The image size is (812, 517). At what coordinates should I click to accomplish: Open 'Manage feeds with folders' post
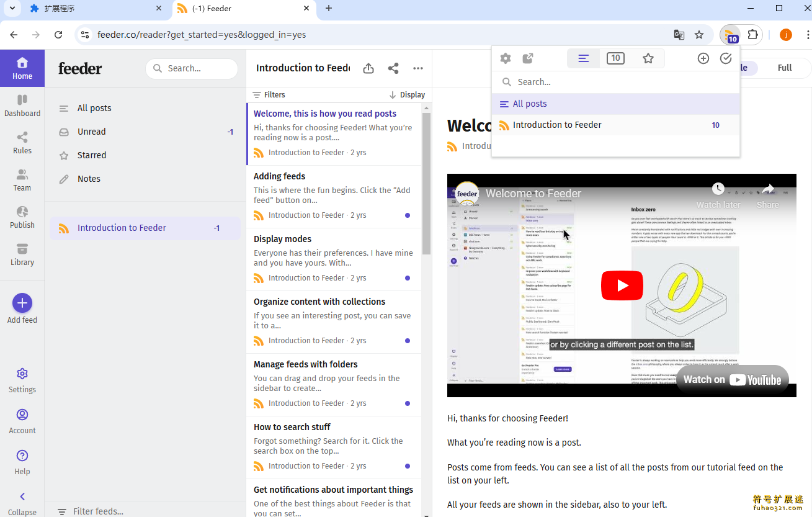[x=334, y=385]
